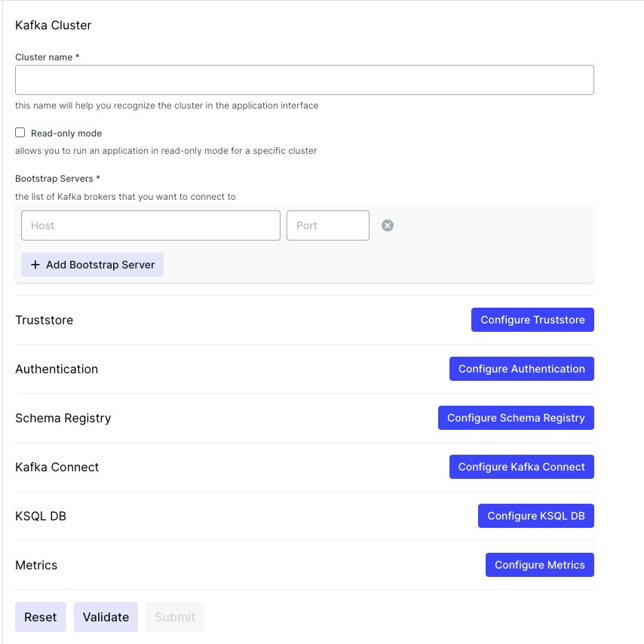Validate the cluster configuration
This screenshot has height=644, width=644.
pyautogui.click(x=106, y=617)
